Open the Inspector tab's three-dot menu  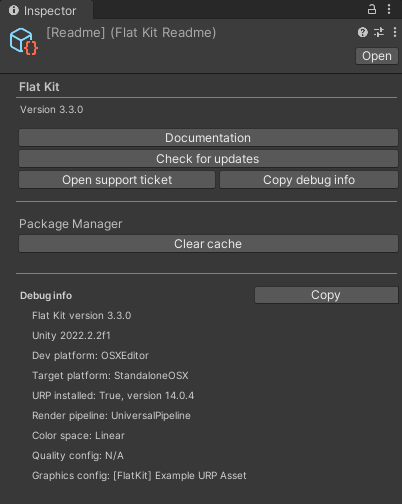click(389, 9)
